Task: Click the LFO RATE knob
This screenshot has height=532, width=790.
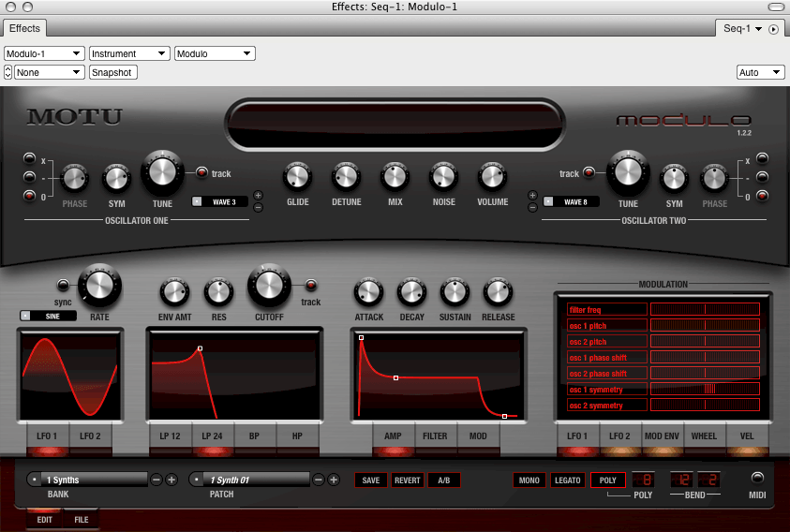Action: 99,286
